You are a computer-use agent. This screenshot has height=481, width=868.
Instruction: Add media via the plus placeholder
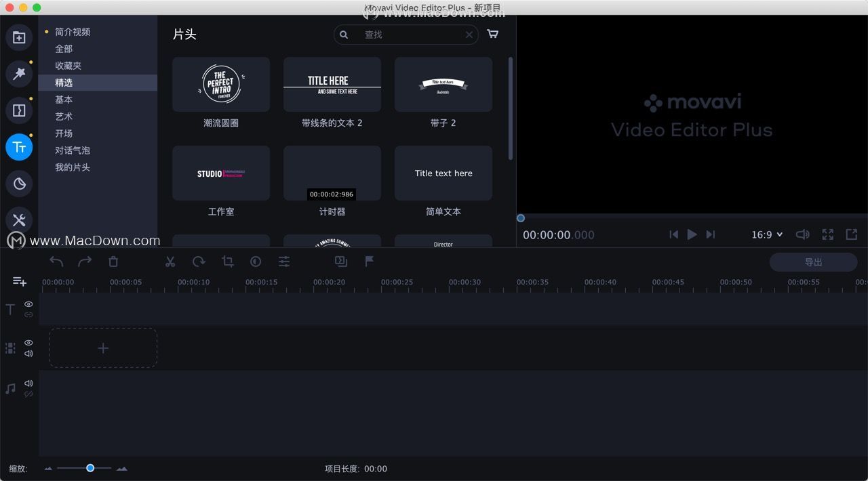tap(103, 348)
